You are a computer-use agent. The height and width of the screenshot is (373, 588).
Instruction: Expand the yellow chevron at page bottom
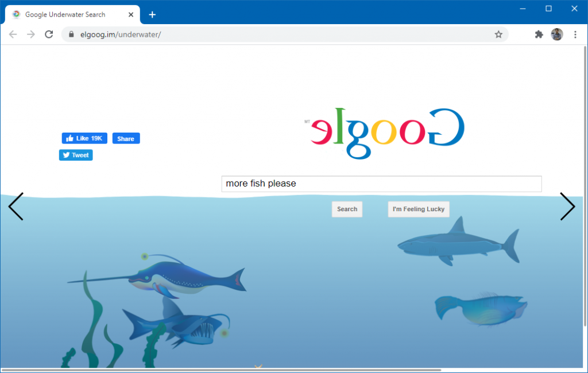tap(258, 366)
